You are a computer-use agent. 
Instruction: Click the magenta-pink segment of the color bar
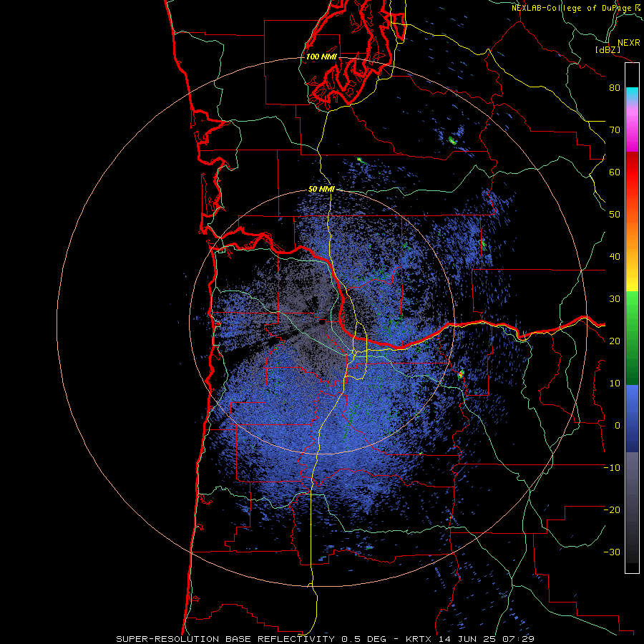click(632, 127)
